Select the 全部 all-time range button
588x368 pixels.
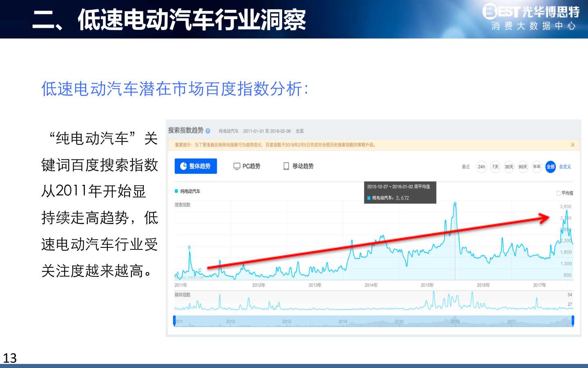pyautogui.click(x=550, y=166)
